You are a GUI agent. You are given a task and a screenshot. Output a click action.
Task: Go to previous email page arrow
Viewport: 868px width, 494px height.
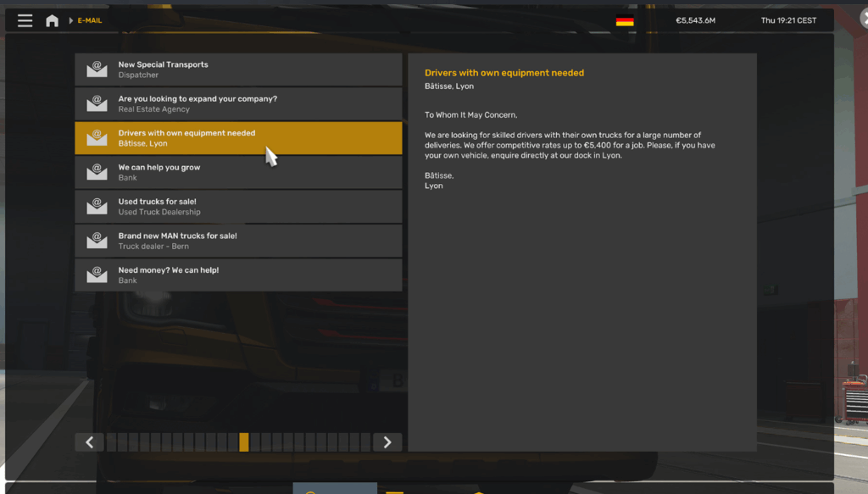tap(90, 442)
